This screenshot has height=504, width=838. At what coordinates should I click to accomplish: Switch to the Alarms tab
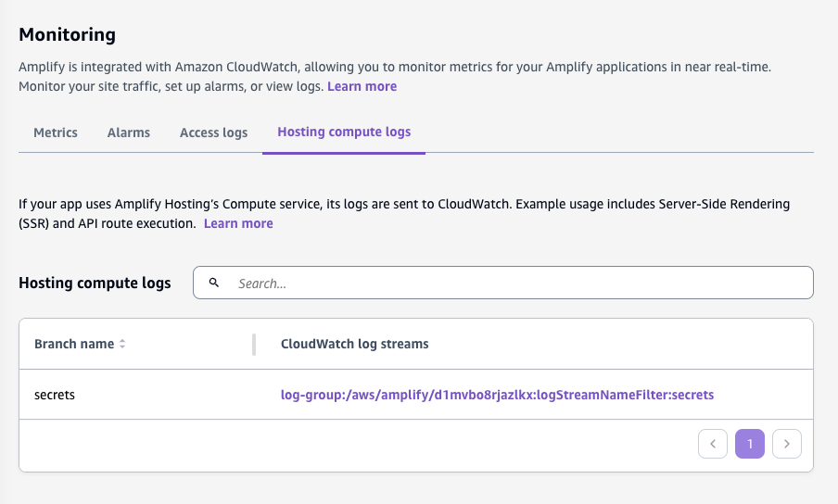(129, 132)
